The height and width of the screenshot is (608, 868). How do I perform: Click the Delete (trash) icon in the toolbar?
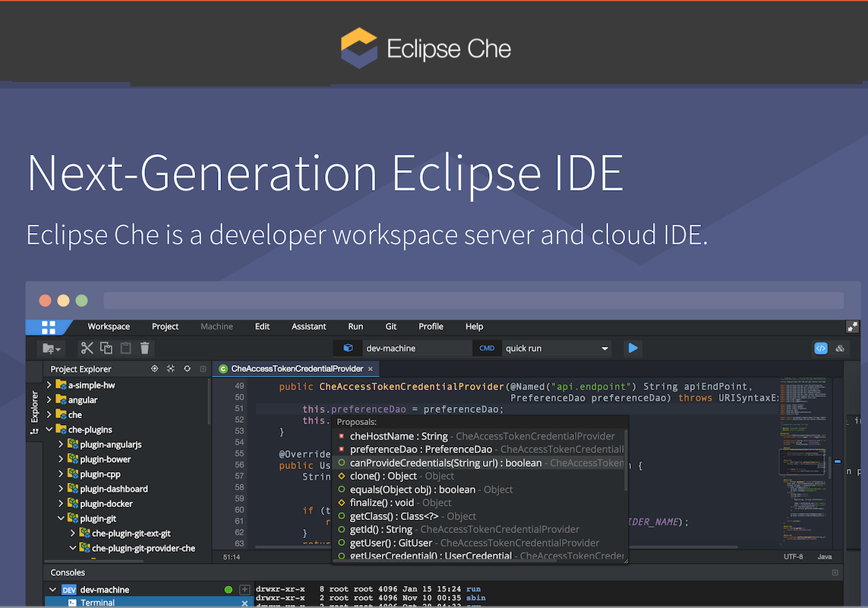(144, 348)
